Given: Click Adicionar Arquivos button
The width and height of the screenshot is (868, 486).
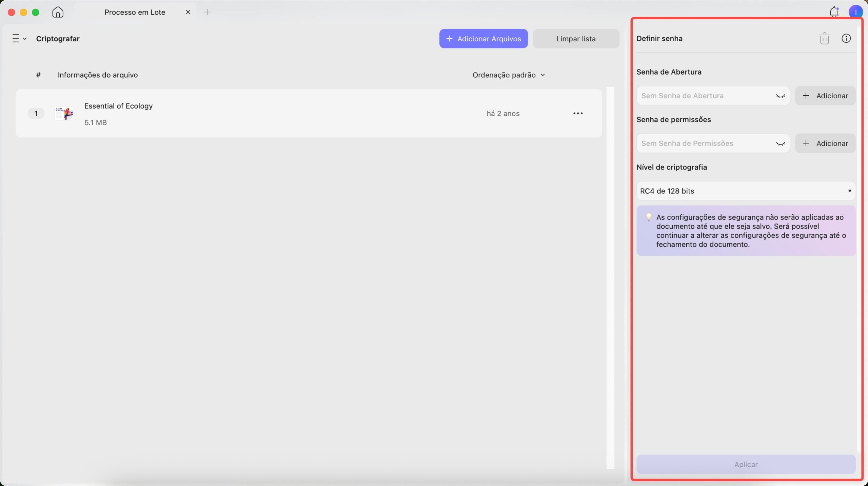Looking at the screenshot, I should point(484,39).
